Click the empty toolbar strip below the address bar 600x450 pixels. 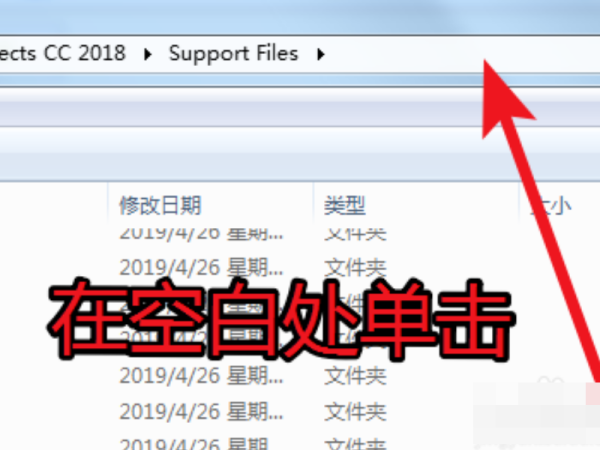[237, 107]
